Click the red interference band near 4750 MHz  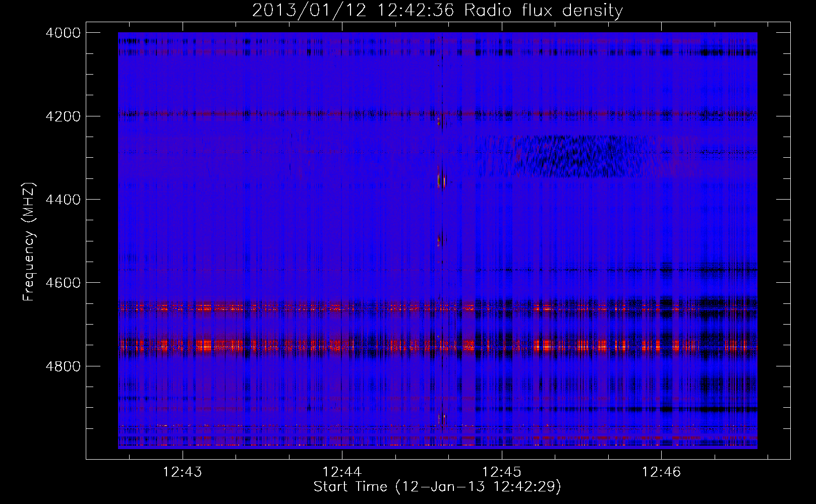(437, 346)
